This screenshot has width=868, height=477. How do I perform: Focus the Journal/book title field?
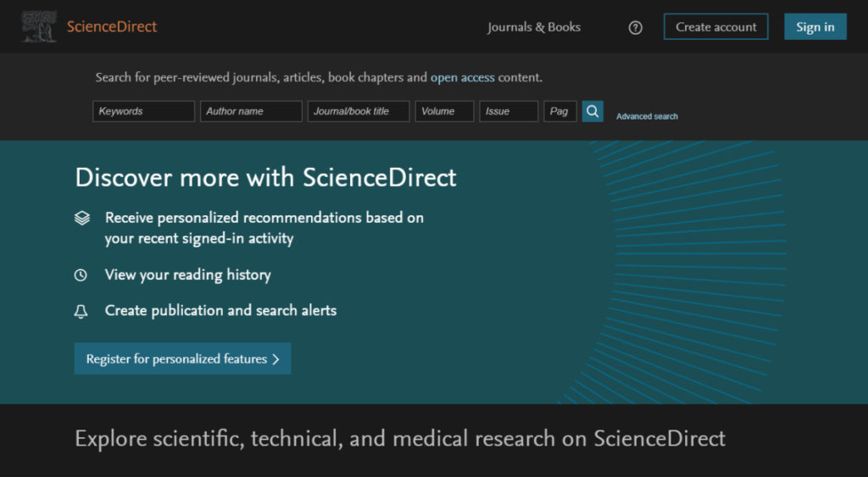pyautogui.click(x=359, y=111)
